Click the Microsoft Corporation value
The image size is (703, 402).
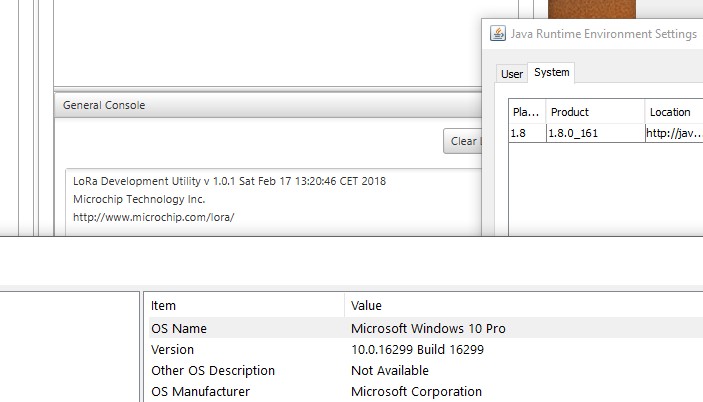[x=417, y=392]
